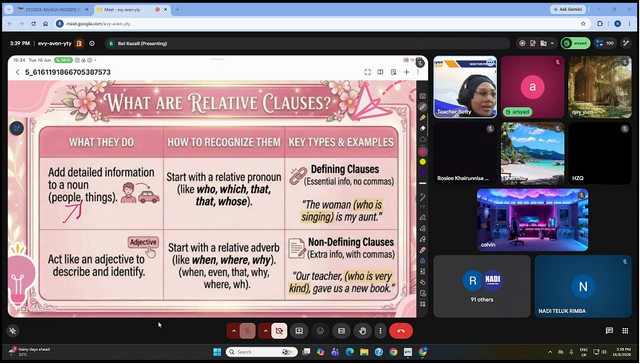This screenshot has width=640, height=364.
Task: Click the icon right of the orange badge
Action: pos(92,43)
